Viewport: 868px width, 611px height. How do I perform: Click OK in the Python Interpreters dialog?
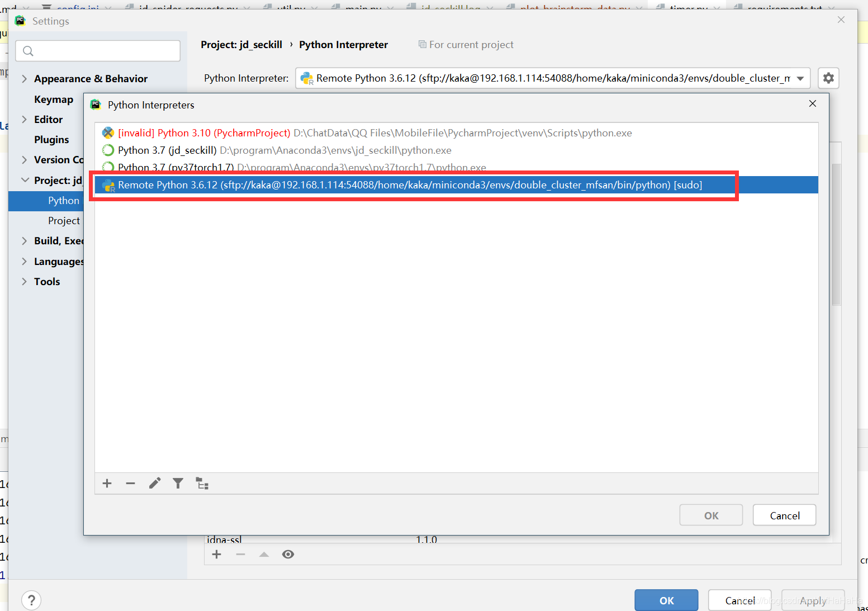click(x=711, y=515)
